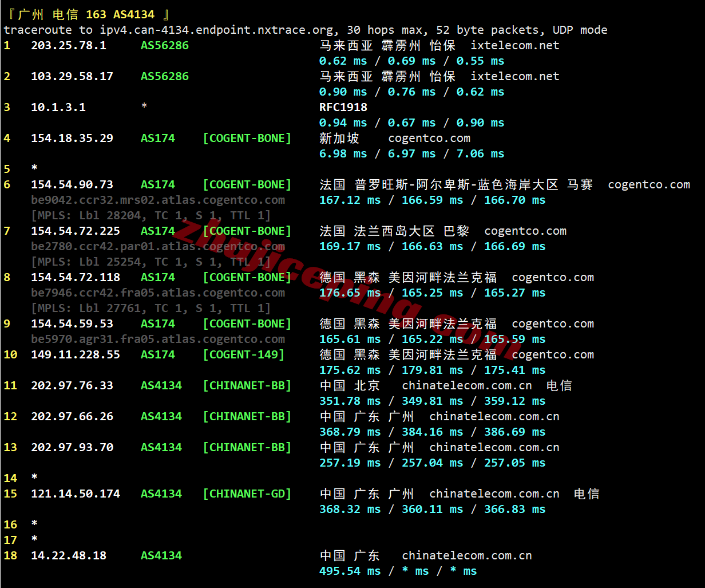The image size is (705, 588).
Task: Select the cogentco.com hostname on hop 6
Action: 649,184
